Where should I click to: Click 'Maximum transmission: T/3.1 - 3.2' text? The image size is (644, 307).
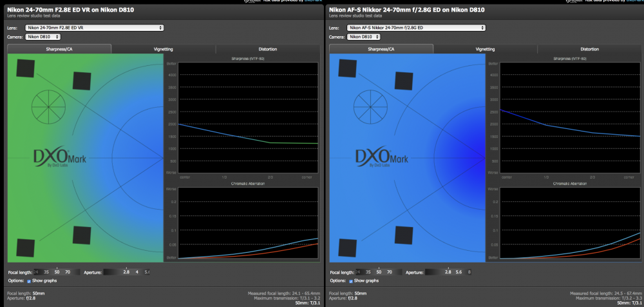point(287,298)
